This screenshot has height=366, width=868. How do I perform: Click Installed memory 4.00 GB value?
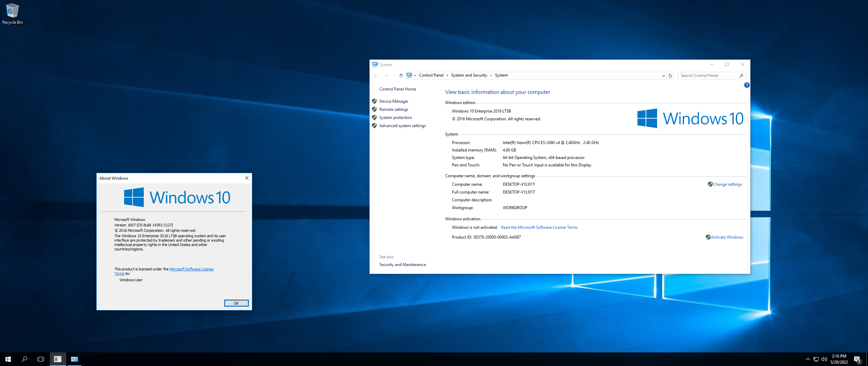(x=509, y=150)
